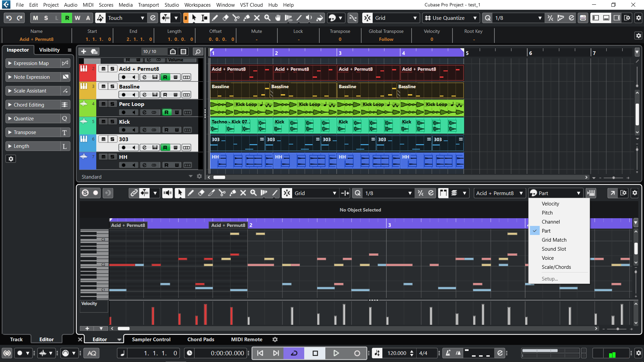Open the track search magnifier
Viewport: 644px width, 362px height.
coord(198,52)
